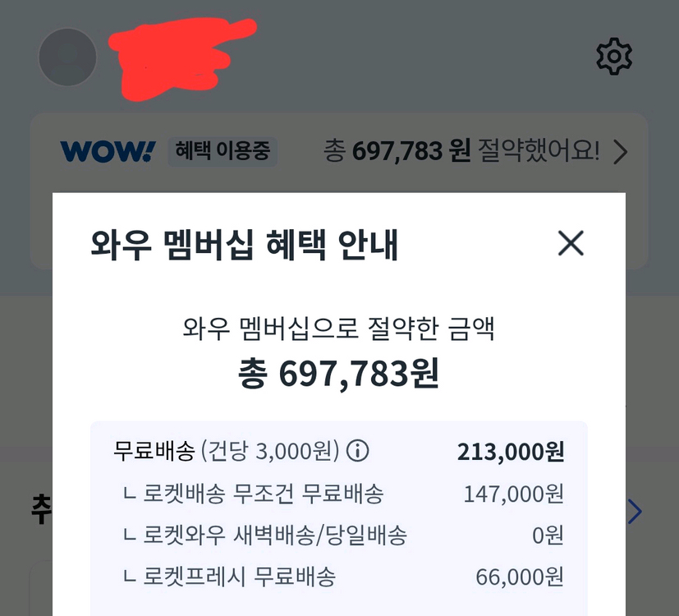This screenshot has width=679, height=616.
Task: Tap the blue chevron at the right edge
Action: [635, 512]
